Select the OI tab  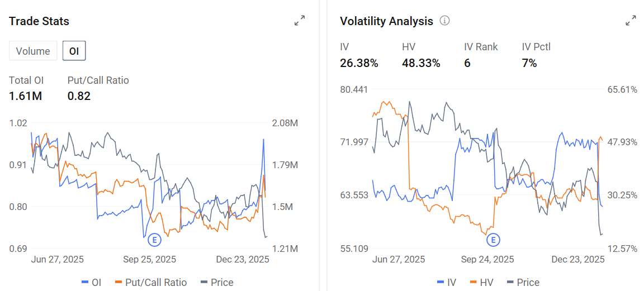[x=74, y=51]
